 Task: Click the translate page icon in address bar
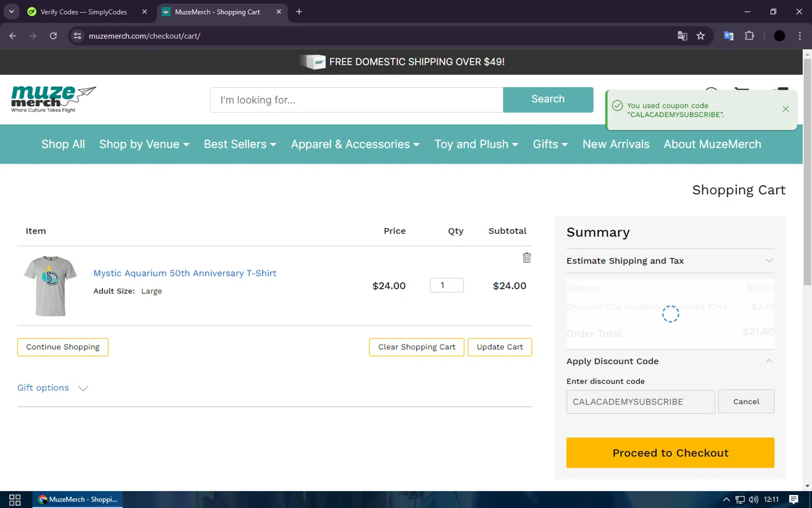pyautogui.click(x=682, y=36)
